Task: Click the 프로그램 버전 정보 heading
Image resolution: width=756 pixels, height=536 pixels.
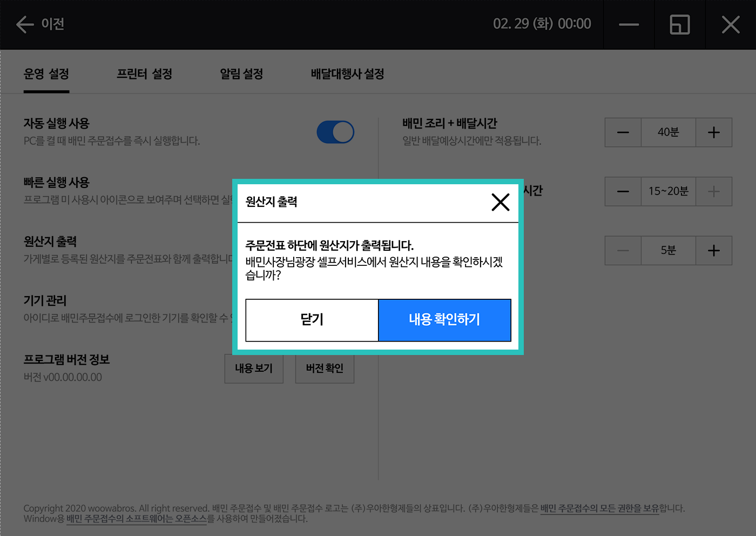Action: (66, 359)
